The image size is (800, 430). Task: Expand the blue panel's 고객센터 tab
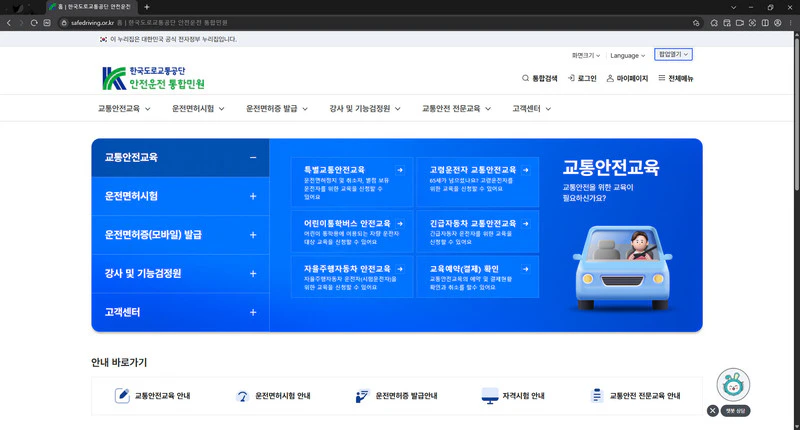tap(181, 312)
